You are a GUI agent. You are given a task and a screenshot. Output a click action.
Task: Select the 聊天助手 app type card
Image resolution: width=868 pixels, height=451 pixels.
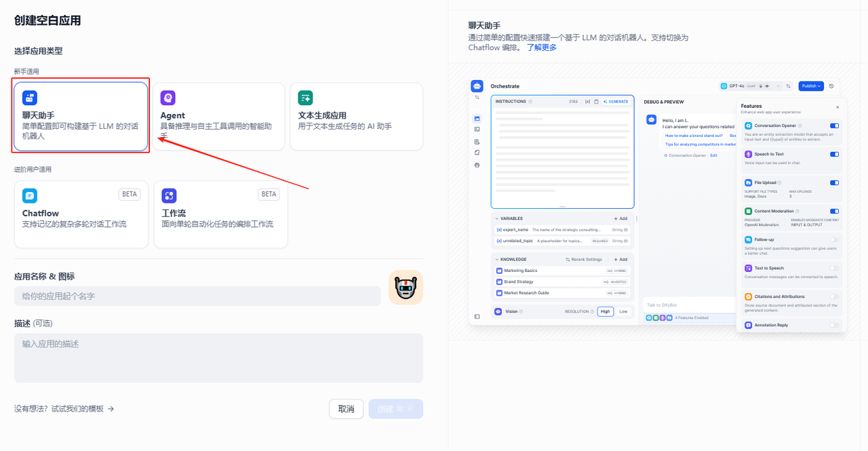click(81, 117)
